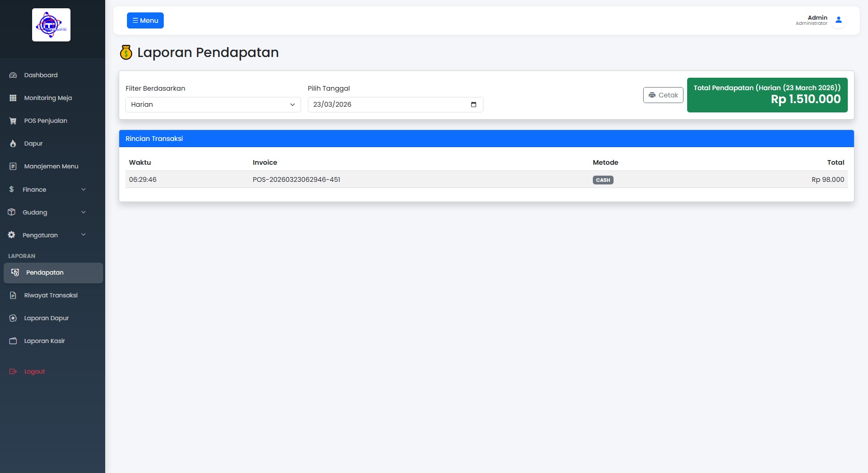
Task: Click the Finance dollar icon
Action: (11, 189)
